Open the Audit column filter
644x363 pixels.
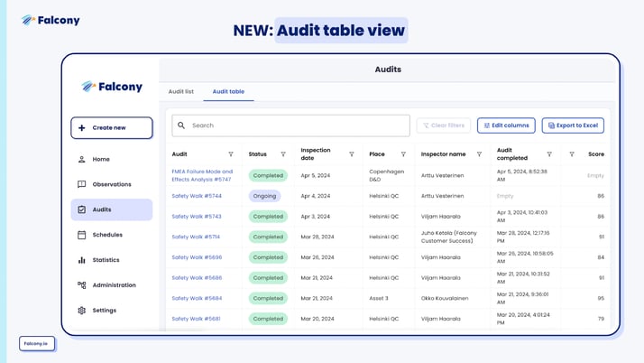(x=231, y=154)
